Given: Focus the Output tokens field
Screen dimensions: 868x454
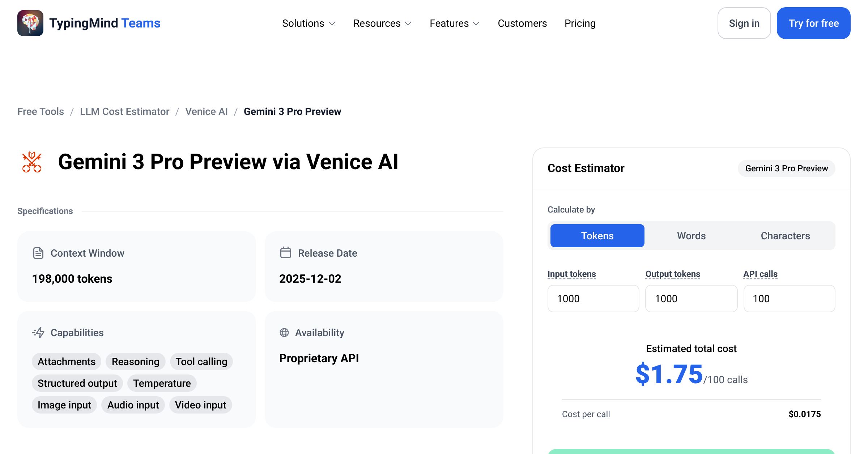Looking at the screenshot, I should pyautogui.click(x=691, y=299).
